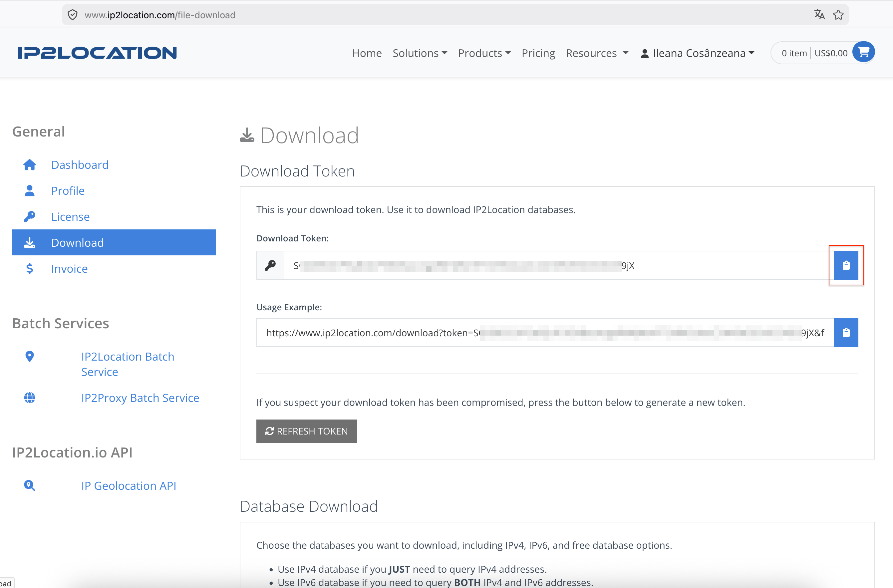Click the key icon beside the token field
This screenshot has width=893, height=588.
270,265
